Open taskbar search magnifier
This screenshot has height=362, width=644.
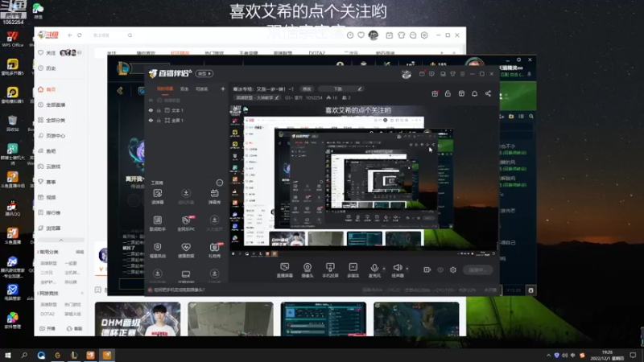click(24, 355)
